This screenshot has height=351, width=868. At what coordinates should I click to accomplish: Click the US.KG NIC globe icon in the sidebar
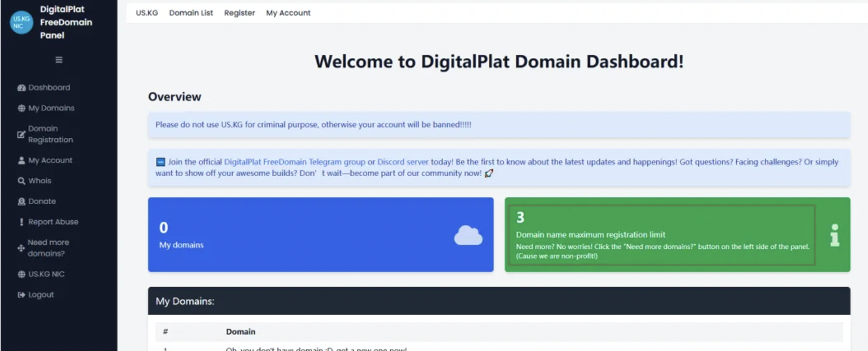click(21, 275)
